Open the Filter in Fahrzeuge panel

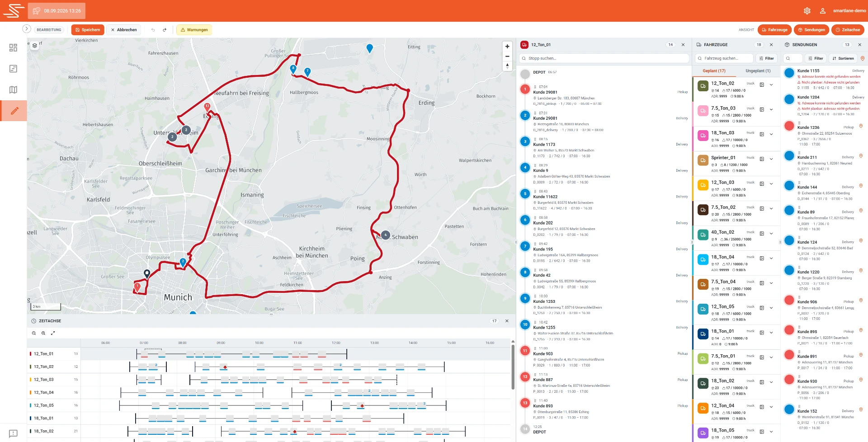click(766, 58)
